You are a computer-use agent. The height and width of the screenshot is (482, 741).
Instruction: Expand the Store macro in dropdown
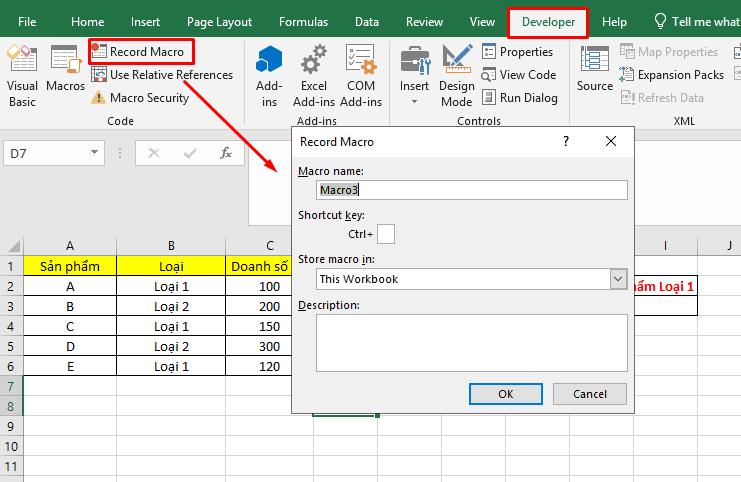(618, 279)
